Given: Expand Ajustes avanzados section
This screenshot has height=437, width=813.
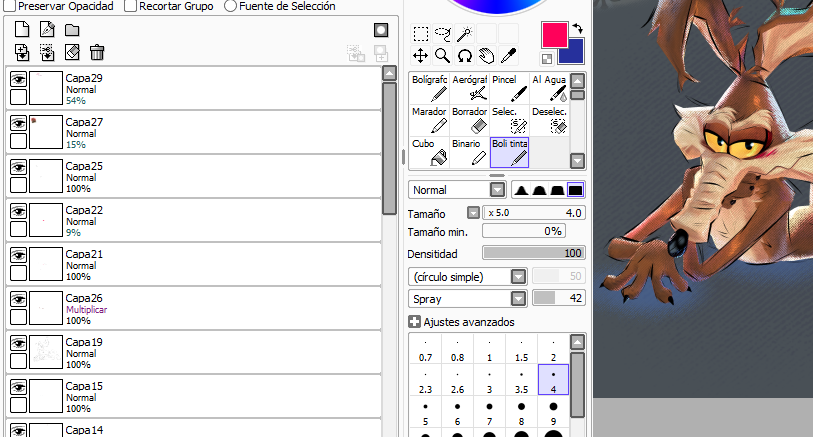Looking at the screenshot, I should tap(414, 322).
